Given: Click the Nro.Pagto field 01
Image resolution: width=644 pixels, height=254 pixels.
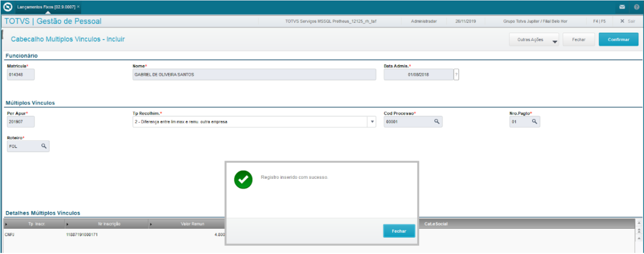Looking at the screenshot, I should 524,121.
